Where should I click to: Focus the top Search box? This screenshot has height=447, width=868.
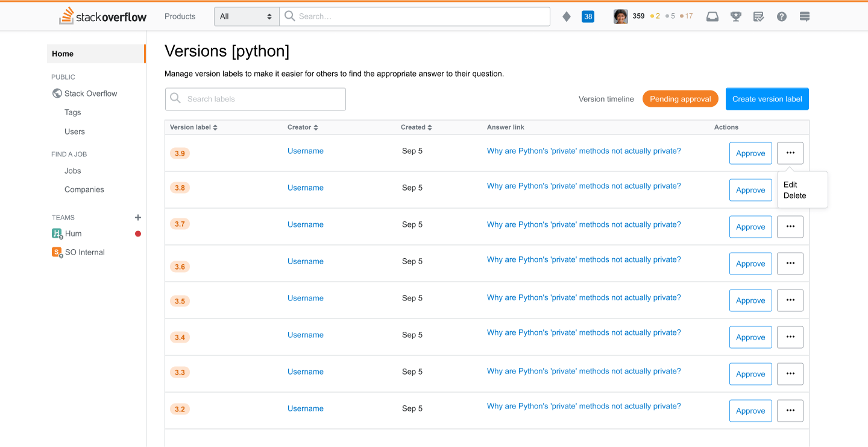point(415,16)
